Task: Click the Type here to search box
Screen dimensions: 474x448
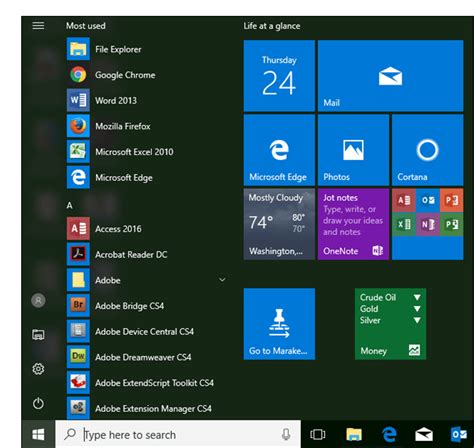Action: (178, 434)
